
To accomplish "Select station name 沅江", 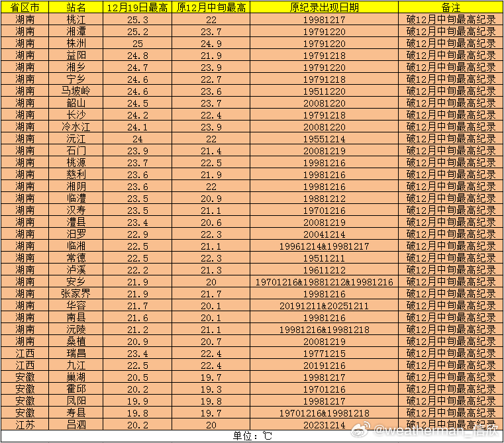I will point(76,139).
